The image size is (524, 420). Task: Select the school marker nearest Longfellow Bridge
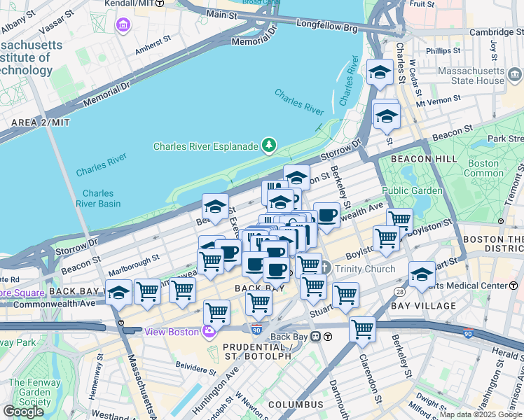(x=380, y=74)
